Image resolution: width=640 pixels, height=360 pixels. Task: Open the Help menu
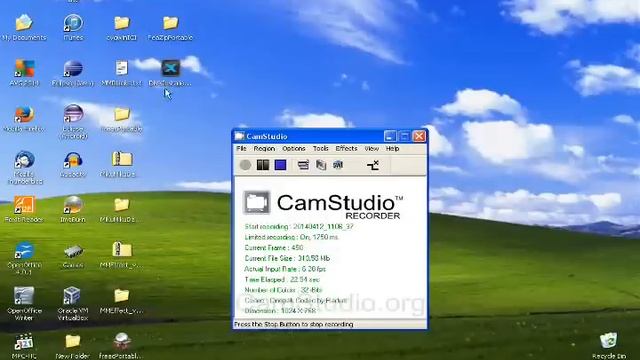(x=392, y=149)
